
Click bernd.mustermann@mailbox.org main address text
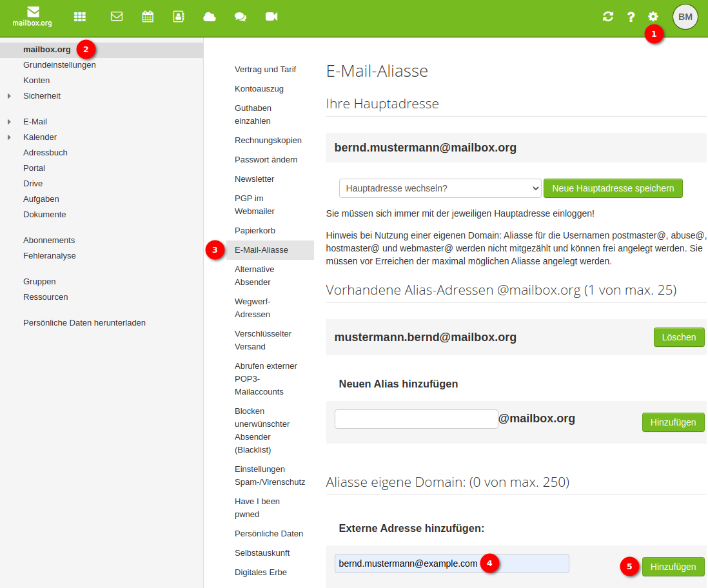click(x=425, y=148)
